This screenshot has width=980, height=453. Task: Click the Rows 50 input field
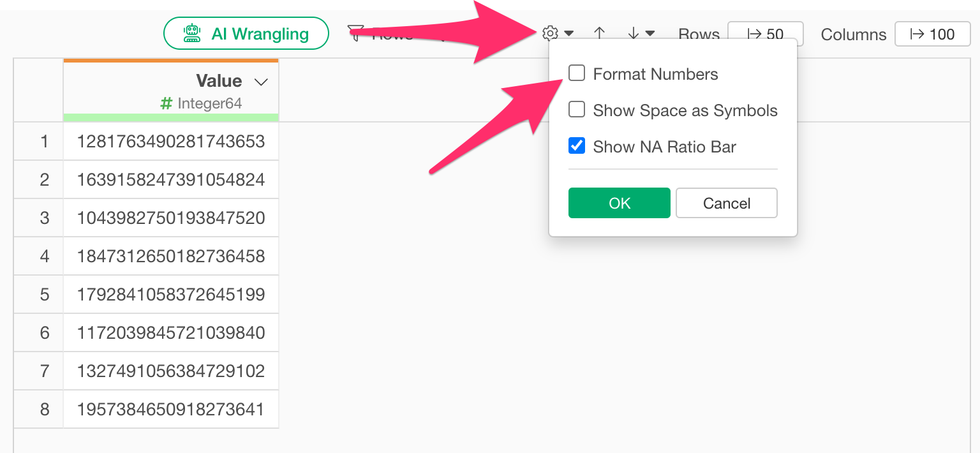[765, 34]
